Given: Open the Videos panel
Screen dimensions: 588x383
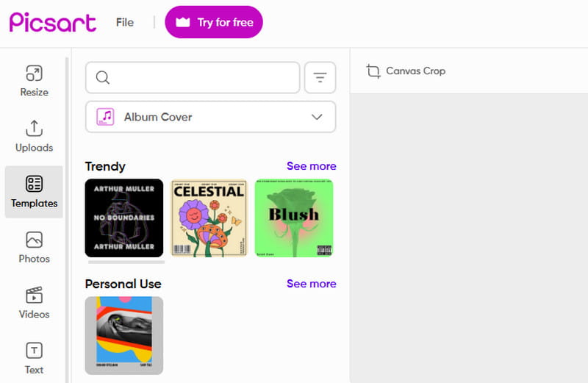Looking at the screenshot, I should 34,303.
